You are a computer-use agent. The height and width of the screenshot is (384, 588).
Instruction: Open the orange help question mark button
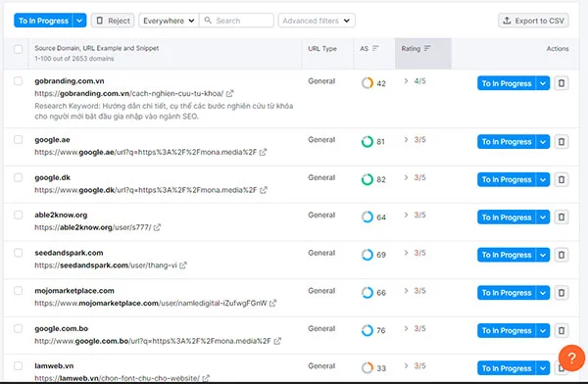(x=571, y=358)
